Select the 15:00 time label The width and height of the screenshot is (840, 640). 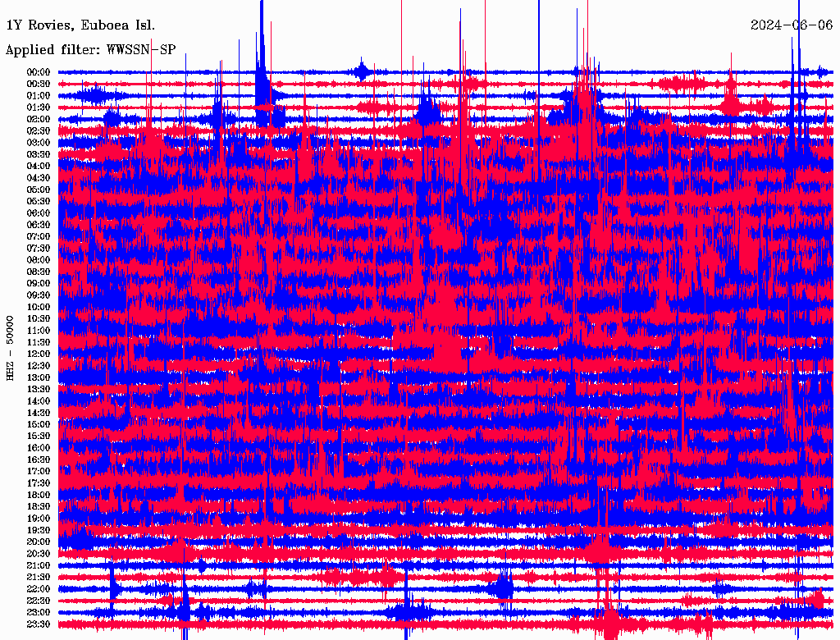tap(39, 424)
